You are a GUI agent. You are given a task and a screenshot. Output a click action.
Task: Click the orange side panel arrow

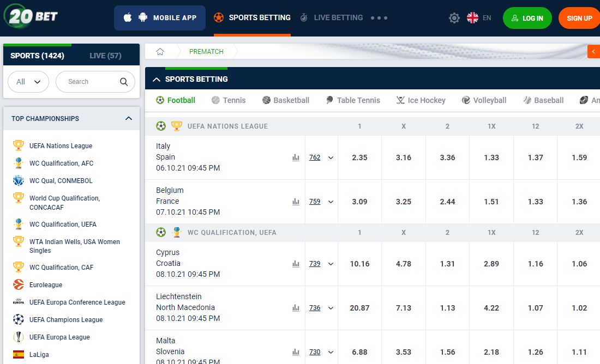(x=593, y=51)
